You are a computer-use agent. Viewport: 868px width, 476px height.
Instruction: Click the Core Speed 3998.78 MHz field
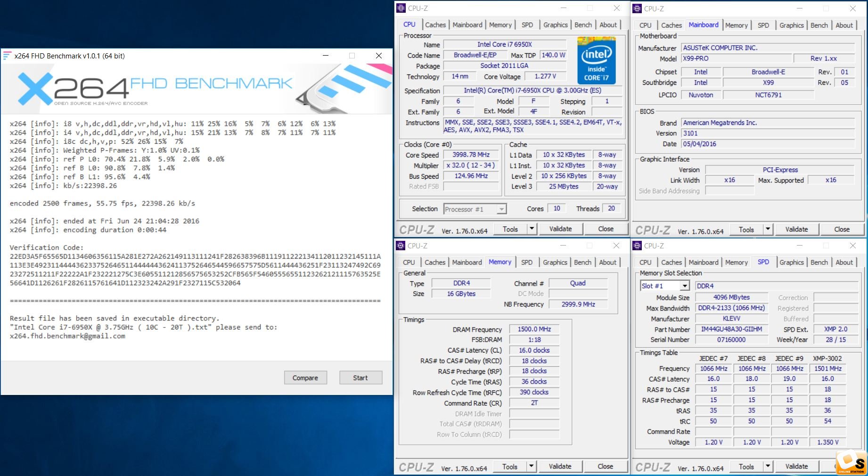coord(471,155)
